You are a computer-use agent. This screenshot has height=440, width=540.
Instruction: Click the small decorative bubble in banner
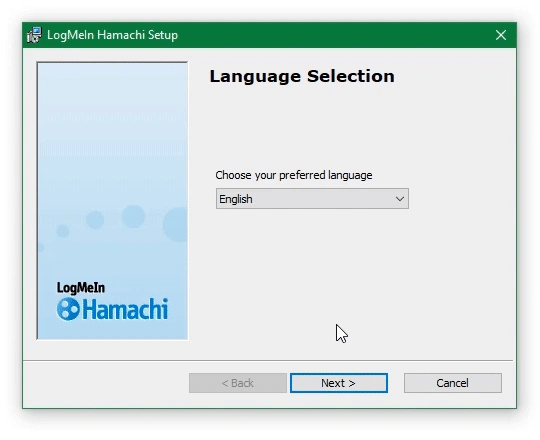[x=63, y=231]
